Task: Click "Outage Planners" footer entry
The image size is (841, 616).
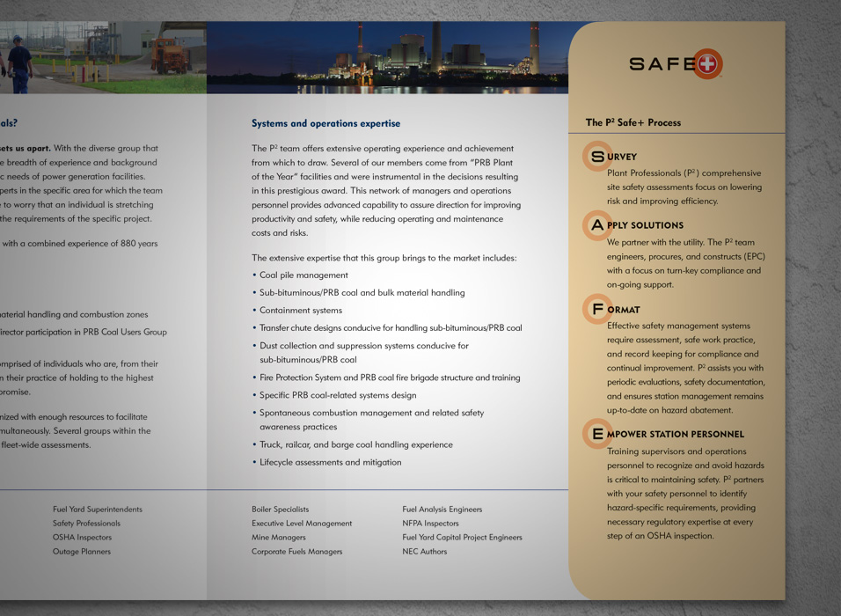Action: pyautogui.click(x=82, y=552)
